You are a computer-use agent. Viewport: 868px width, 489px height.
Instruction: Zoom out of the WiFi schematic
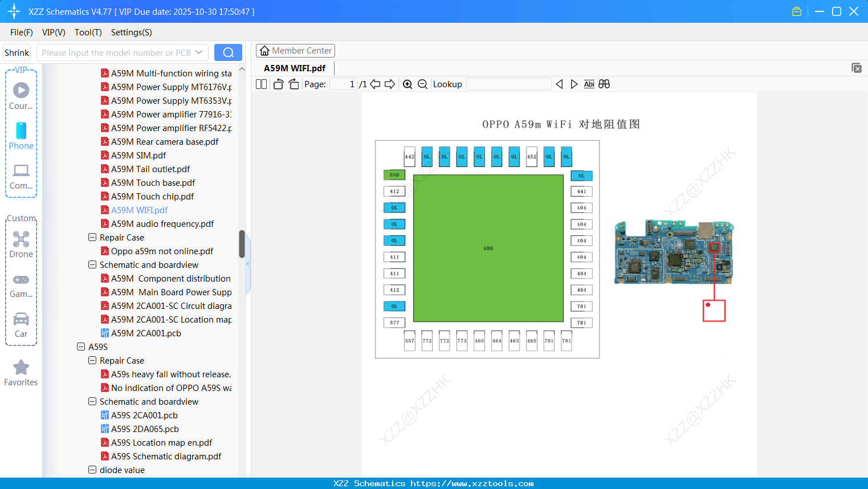422,84
